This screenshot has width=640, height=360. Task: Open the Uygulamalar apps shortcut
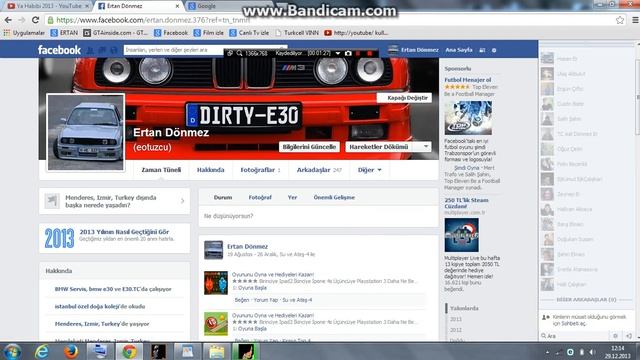click(x=24, y=33)
